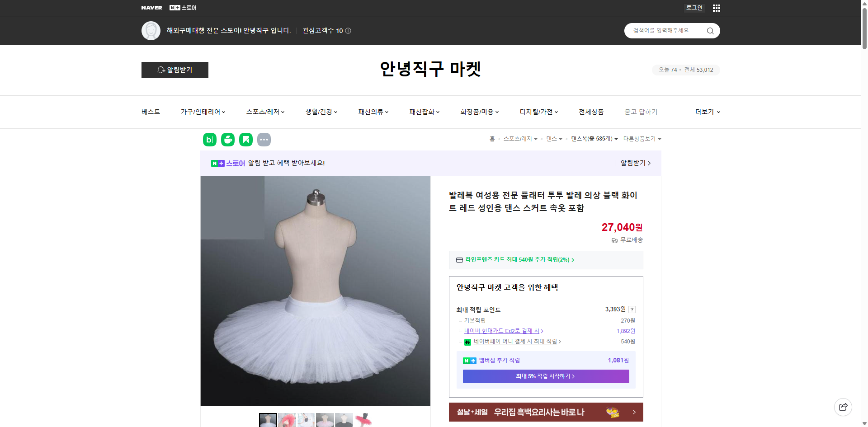Click the share icon at bottom right
The width and height of the screenshot is (868, 427).
(843, 407)
